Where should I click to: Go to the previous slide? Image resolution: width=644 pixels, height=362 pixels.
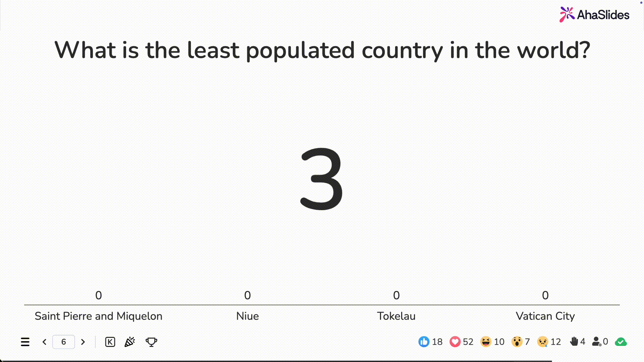[x=44, y=342]
